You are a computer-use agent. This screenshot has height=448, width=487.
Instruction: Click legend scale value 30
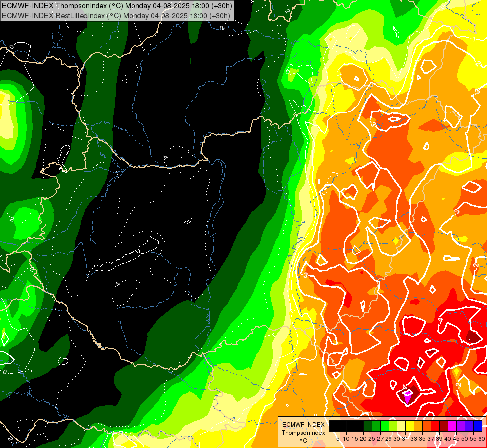[397, 439]
